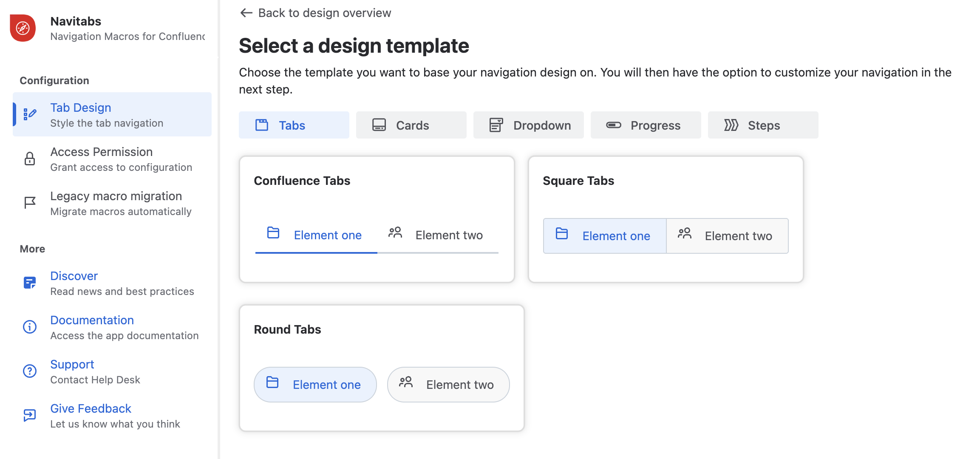
Task: Click Element two in Square Tabs preview
Action: tap(727, 236)
